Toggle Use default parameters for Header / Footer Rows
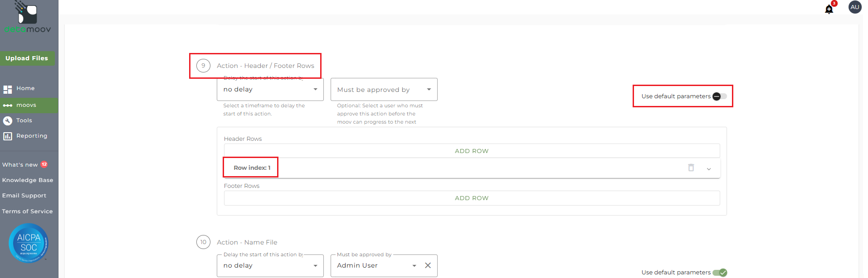Screen dimensions: 868x278 point(719,96)
